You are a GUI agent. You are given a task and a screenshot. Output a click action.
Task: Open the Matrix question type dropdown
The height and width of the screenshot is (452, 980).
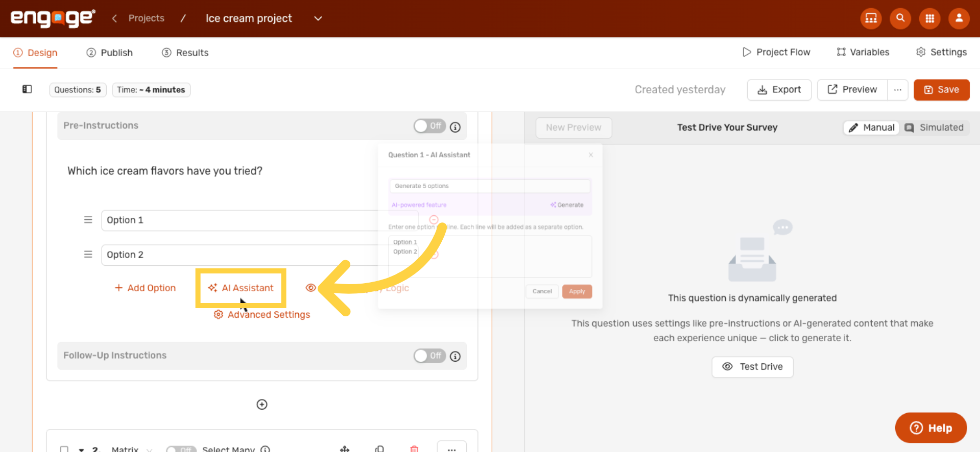click(x=132, y=449)
